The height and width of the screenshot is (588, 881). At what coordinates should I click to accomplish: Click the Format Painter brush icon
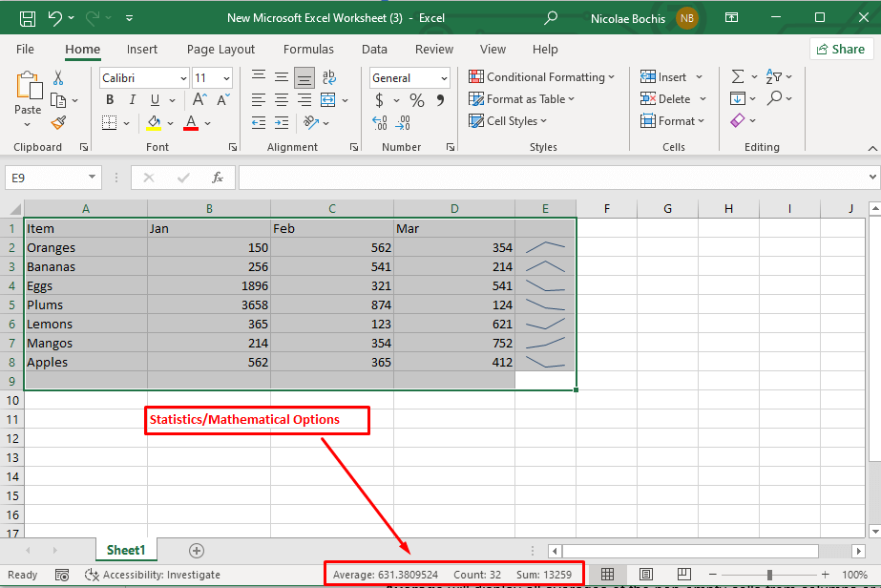58,122
